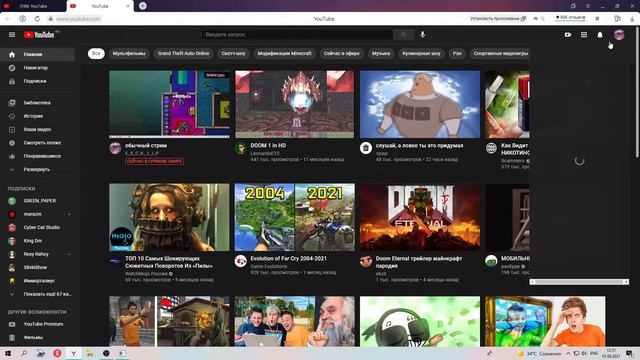Select the Музыка filter chip
The height and width of the screenshot is (360, 640).
tap(381, 53)
